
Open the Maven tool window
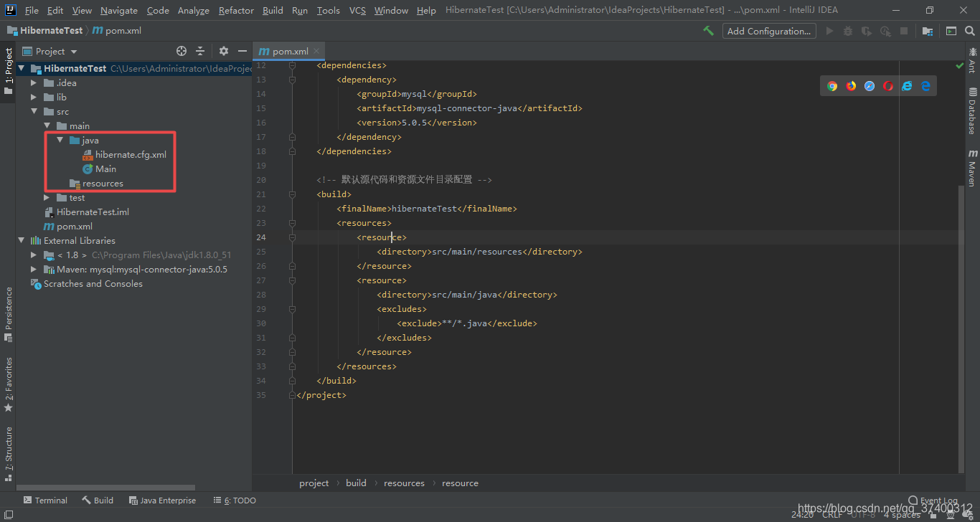tap(972, 168)
